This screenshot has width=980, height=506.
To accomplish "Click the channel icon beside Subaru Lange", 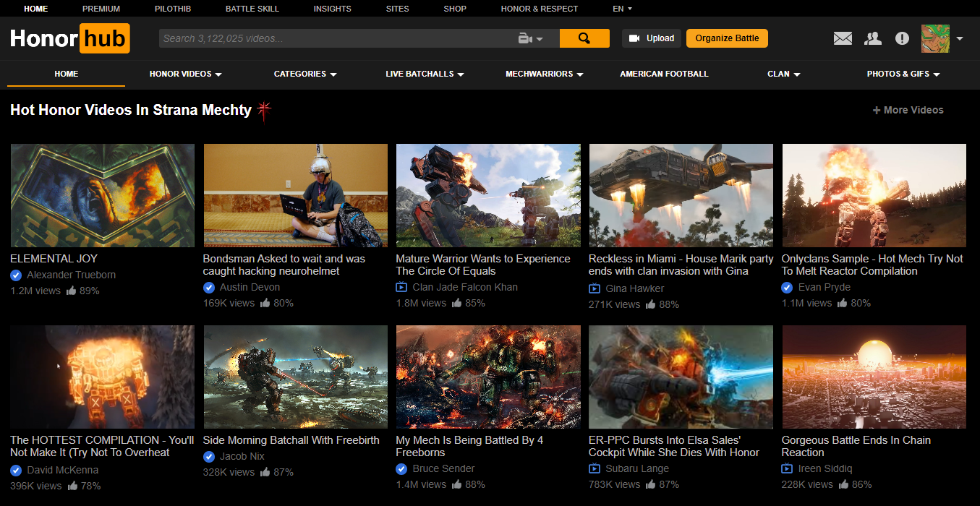I will coord(595,468).
